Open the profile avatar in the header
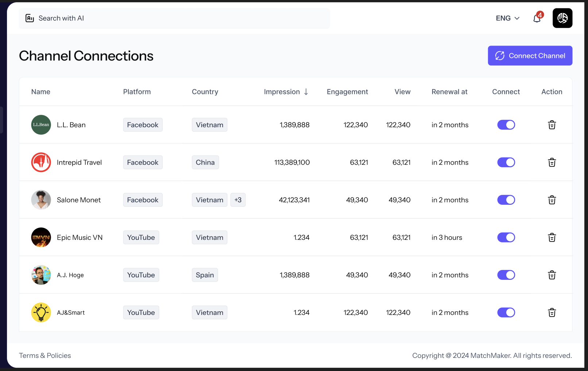The image size is (588, 371). point(562,18)
